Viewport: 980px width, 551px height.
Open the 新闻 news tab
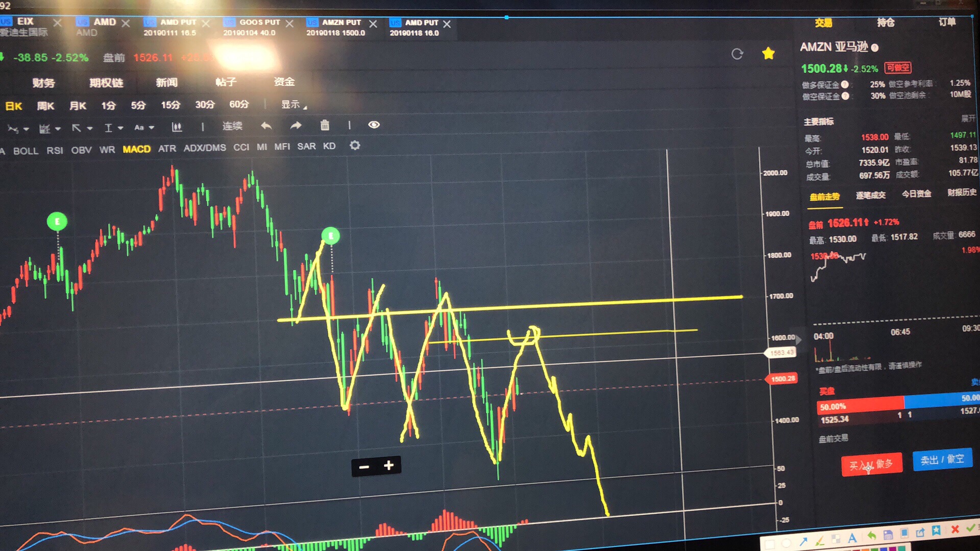click(x=166, y=82)
